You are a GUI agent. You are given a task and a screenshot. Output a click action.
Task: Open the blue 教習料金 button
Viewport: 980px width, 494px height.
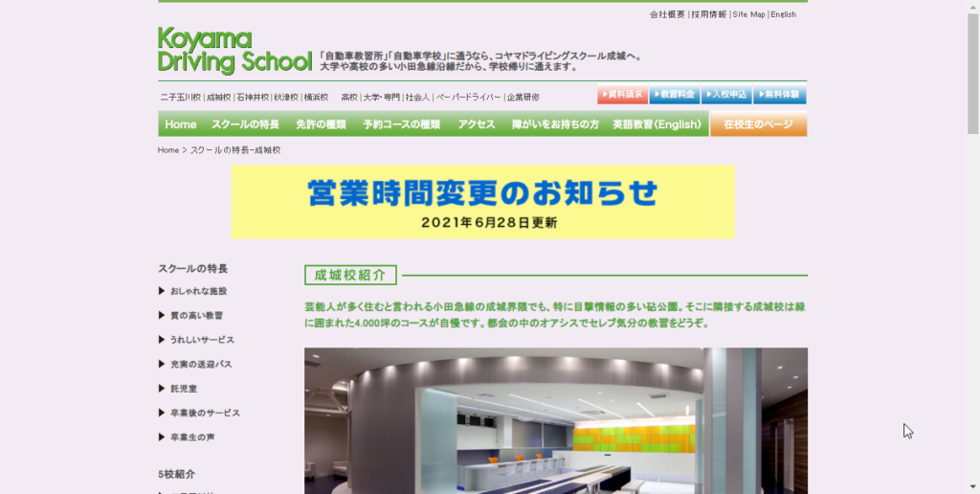pos(674,96)
